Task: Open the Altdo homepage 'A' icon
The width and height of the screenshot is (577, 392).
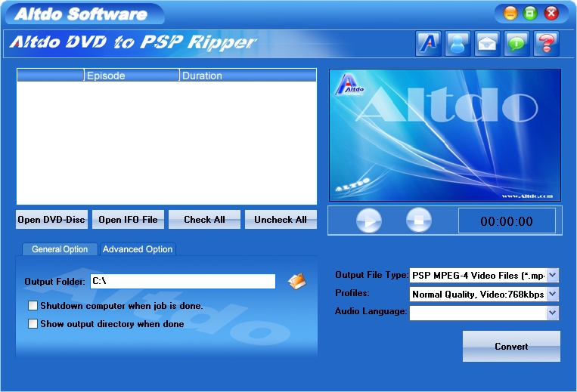Action: pyautogui.click(x=428, y=44)
